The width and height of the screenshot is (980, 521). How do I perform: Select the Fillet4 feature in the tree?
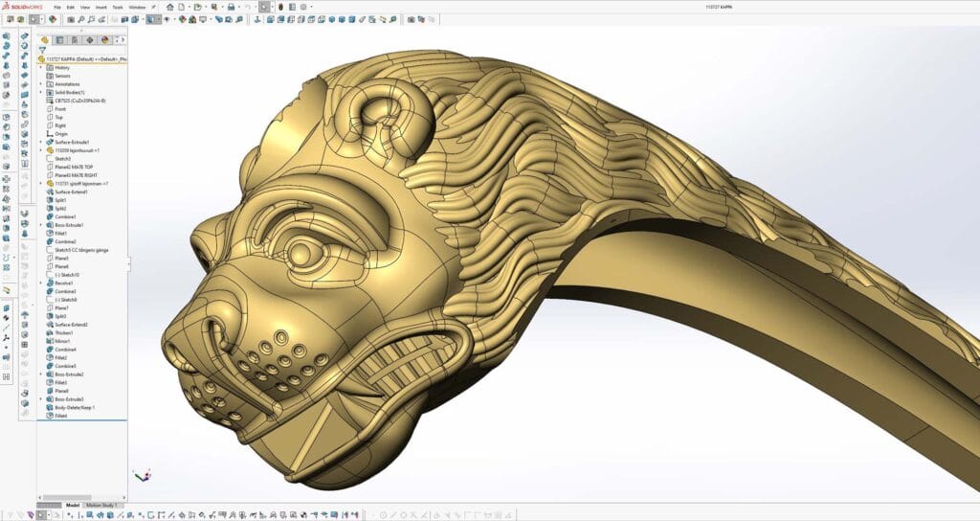tap(60, 416)
